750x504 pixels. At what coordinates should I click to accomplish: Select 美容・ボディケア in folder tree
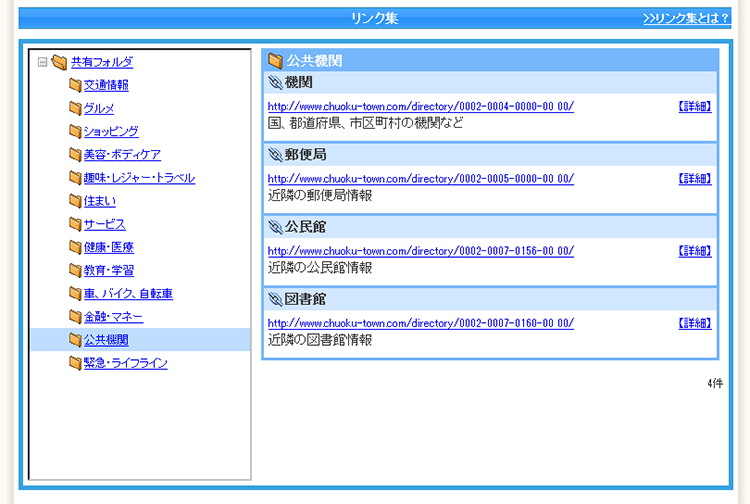click(x=122, y=155)
